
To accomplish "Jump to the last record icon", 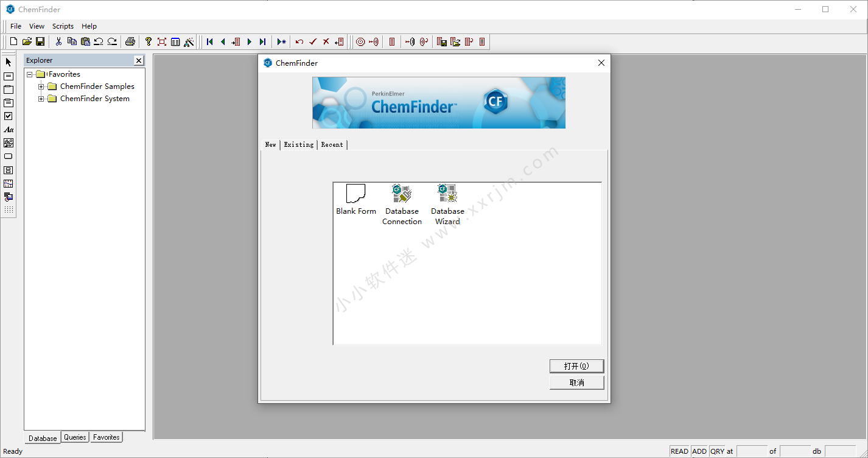I will coord(262,41).
